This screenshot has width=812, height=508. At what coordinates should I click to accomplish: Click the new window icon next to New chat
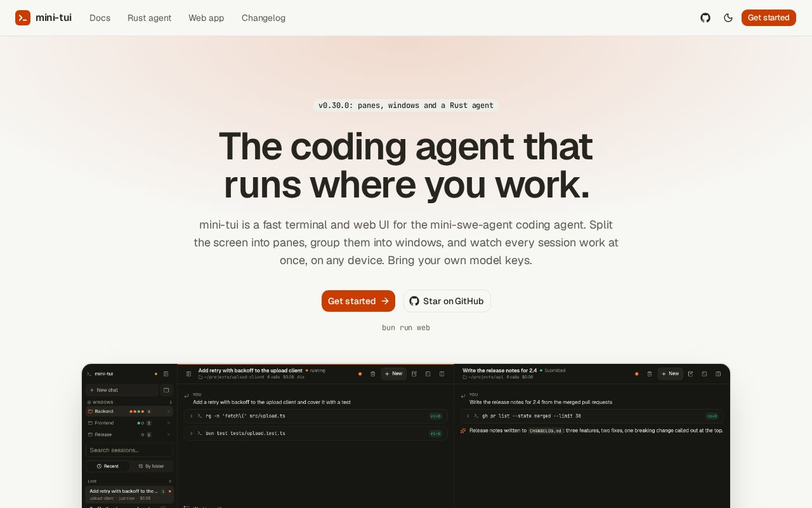pos(166,390)
